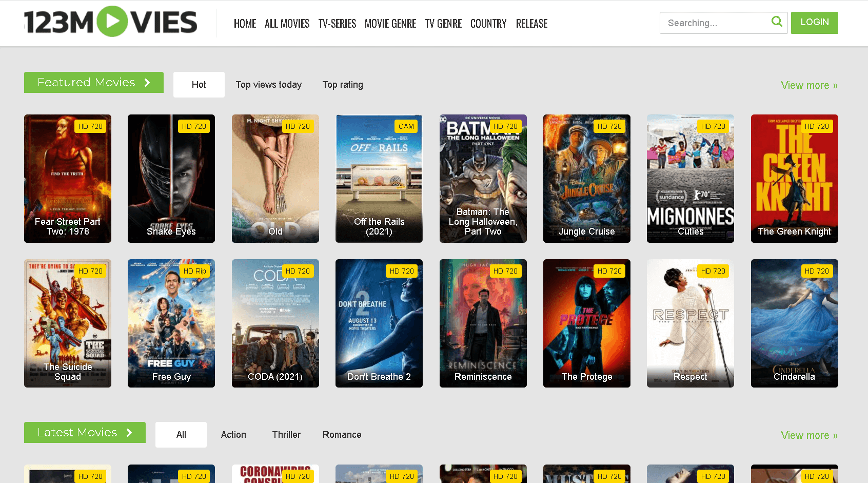Open Don't Breathe 2 poster

pos(379,323)
